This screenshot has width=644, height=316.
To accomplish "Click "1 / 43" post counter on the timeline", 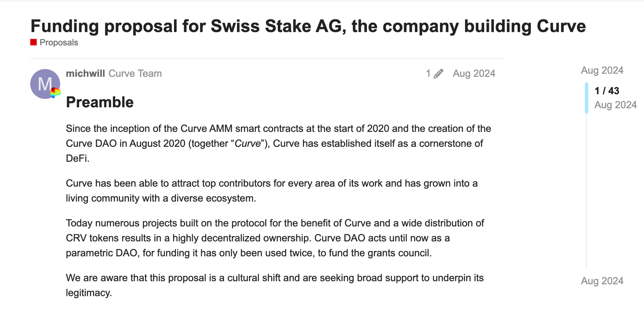I will 607,90.
